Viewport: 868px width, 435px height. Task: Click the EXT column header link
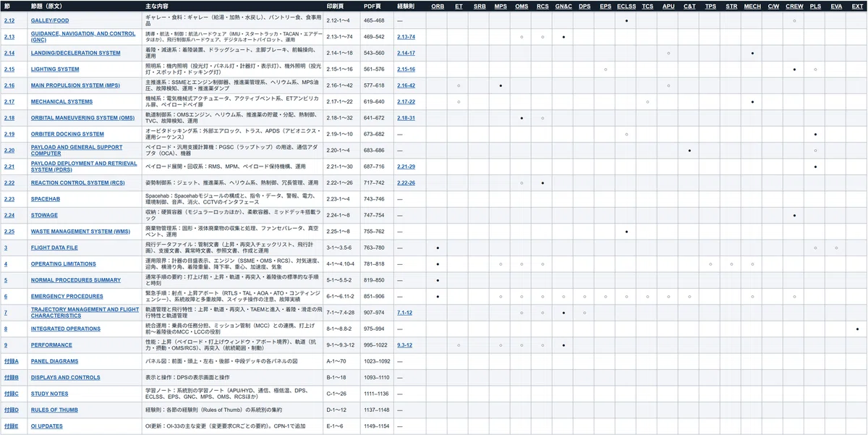tap(857, 6)
